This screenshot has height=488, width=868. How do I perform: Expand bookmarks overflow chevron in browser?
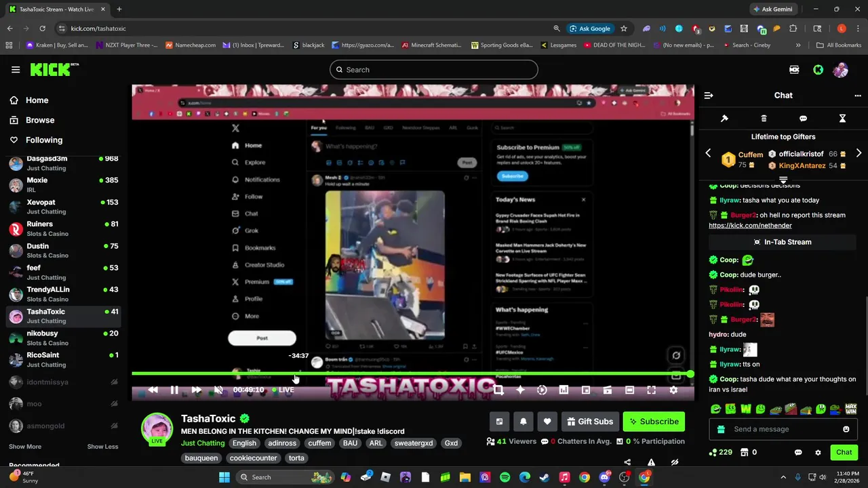click(x=798, y=45)
